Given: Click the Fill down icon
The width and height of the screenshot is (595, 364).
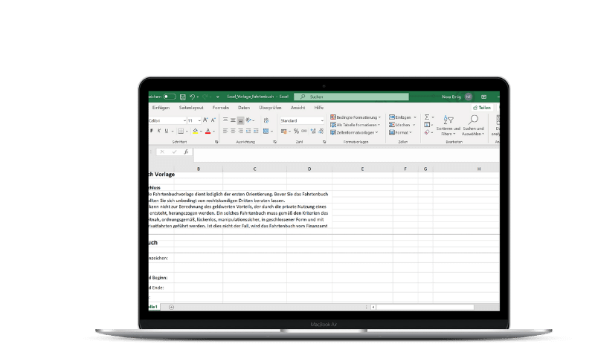Looking at the screenshot, I should pyautogui.click(x=427, y=125).
